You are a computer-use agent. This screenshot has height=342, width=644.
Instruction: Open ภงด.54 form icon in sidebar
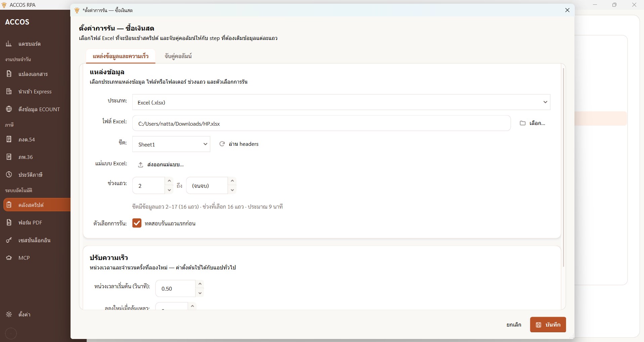point(9,139)
